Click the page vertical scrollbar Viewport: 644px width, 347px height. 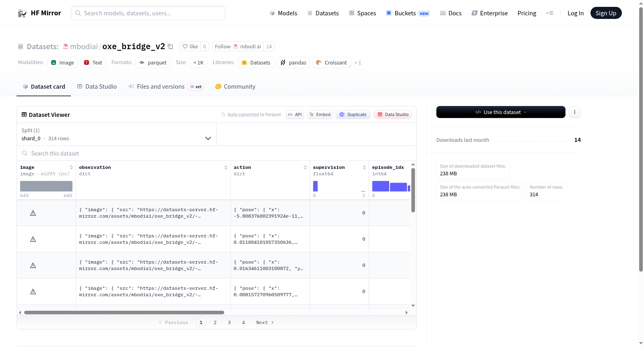pos(641,139)
